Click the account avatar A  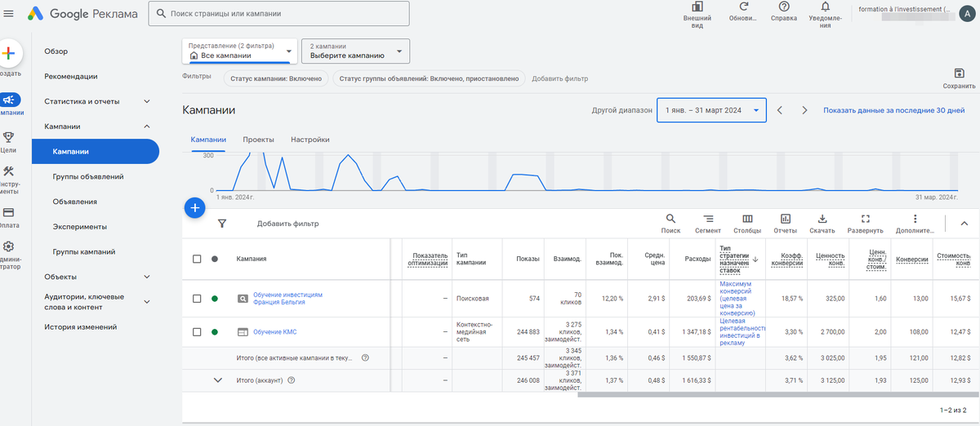[x=966, y=15]
